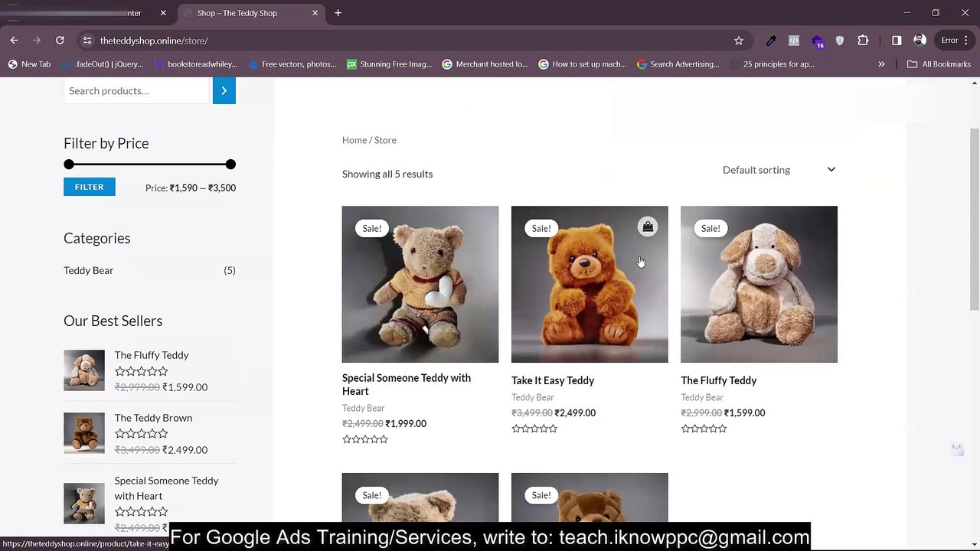Click the page vertical scrollbar
The width and height of the screenshot is (980, 551).
tap(975, 218)
